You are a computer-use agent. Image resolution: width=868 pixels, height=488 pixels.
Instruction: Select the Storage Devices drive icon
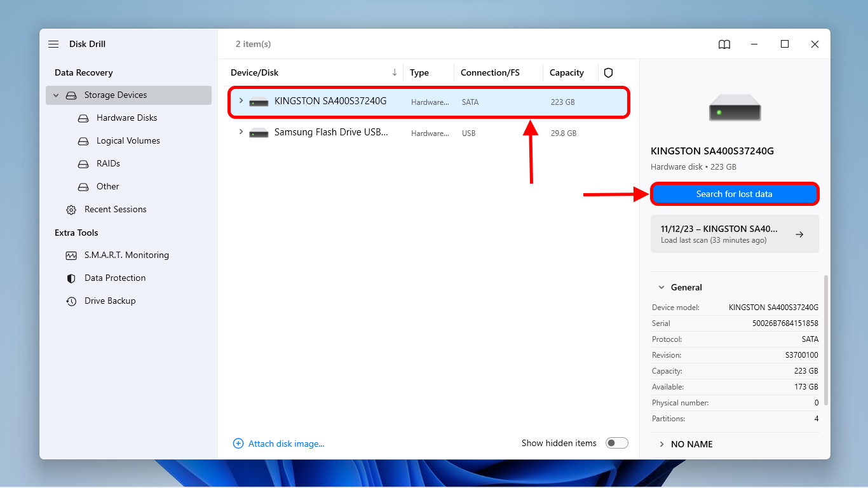(71, 95)
